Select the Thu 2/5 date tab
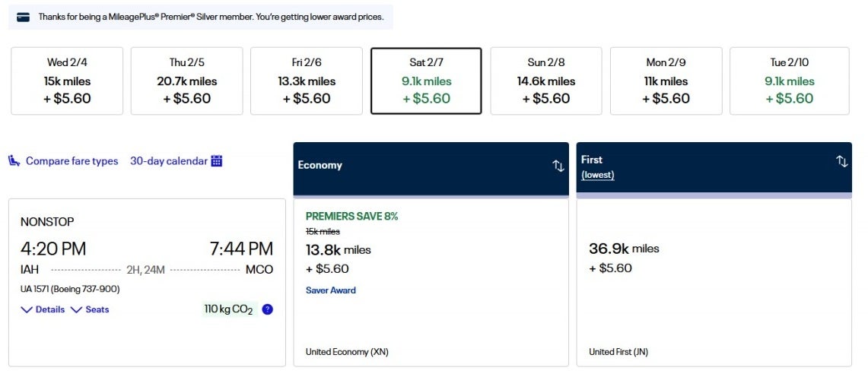The width and height of the screenshot is (868, 374). click(186, 81)
